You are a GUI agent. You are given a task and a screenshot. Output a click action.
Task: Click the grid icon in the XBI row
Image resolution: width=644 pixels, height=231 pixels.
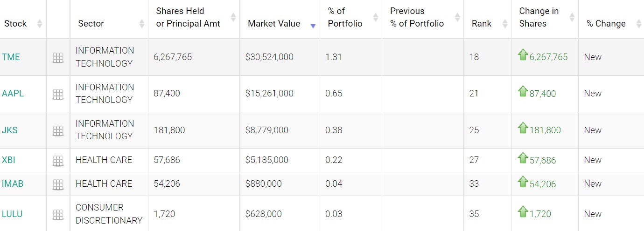pos(58,161)
